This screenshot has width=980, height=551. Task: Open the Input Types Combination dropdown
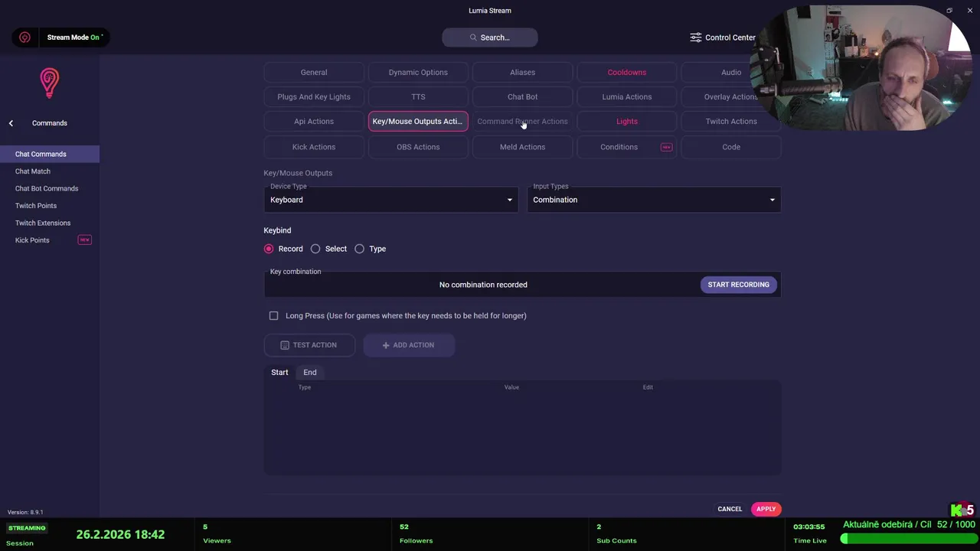pos(654,200)
